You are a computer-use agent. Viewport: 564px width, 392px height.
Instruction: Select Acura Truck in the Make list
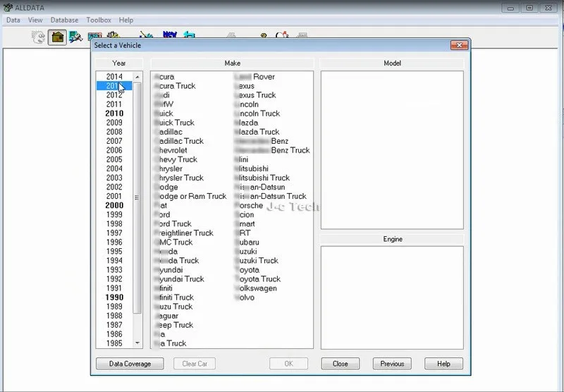175,86
